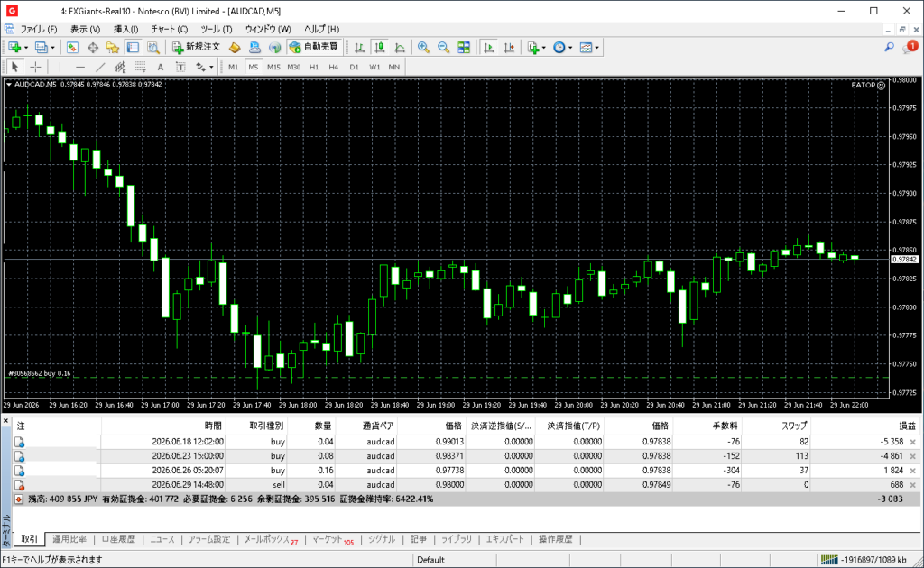Switch to the 口座履歴 tab

click(x=118, y=539)
